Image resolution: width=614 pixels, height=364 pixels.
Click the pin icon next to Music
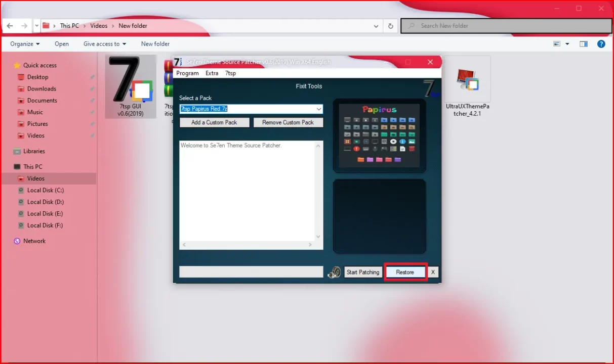pos(92,112)
